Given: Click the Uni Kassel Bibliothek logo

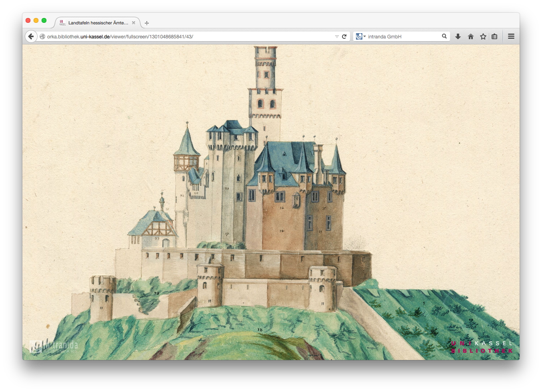Looking at the screenshot, I should pyautogui.click(x=482, y=347).
